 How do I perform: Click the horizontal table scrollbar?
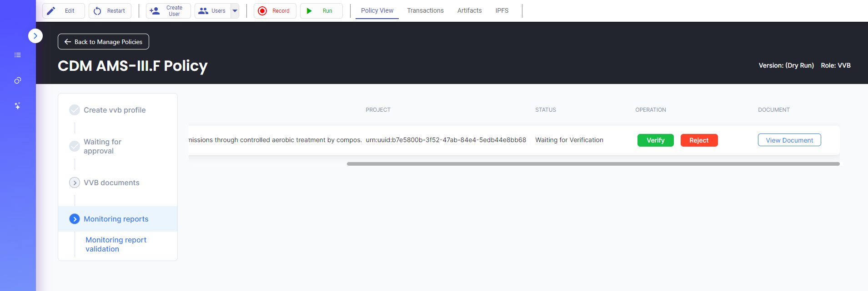pos(593,164)
